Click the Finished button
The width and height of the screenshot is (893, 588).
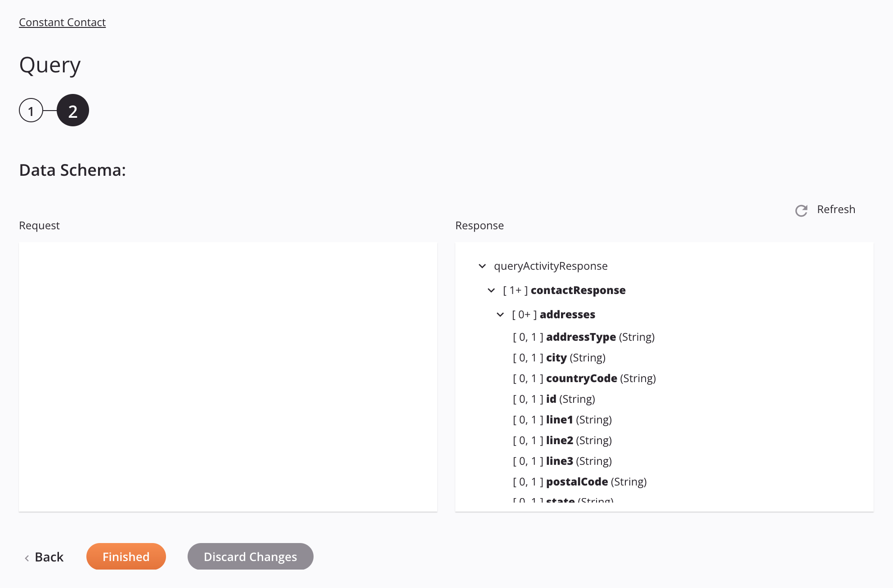pyautogui.click(x=126, y=556)
